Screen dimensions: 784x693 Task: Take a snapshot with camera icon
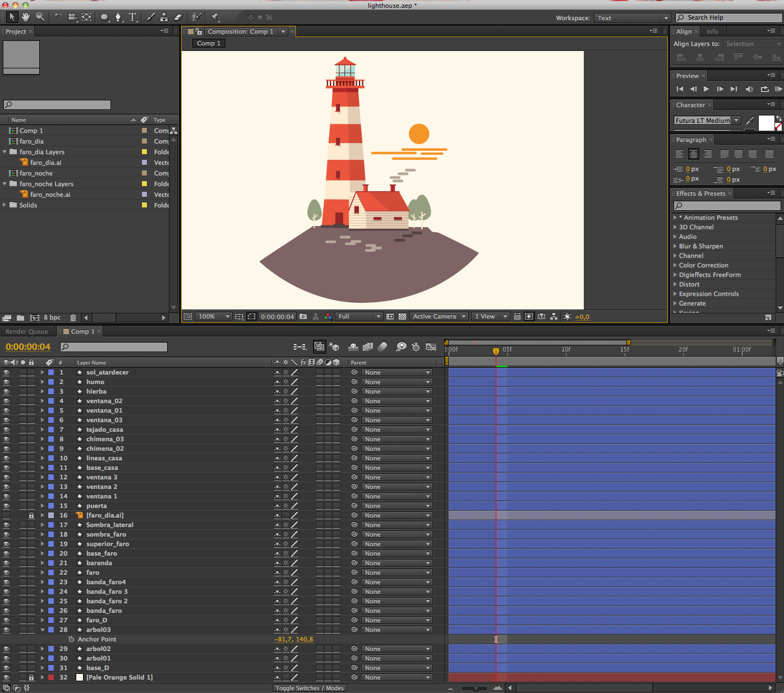click(x=303, y=317)
